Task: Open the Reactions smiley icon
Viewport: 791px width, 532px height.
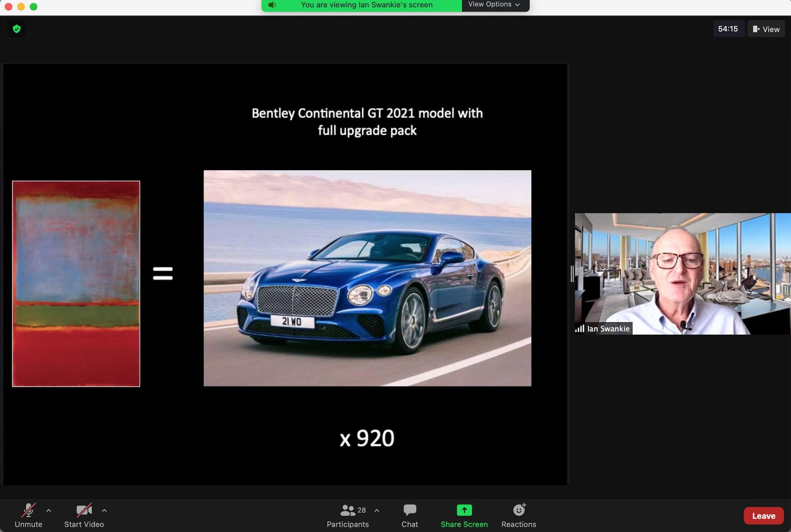Action: point(519,510)
